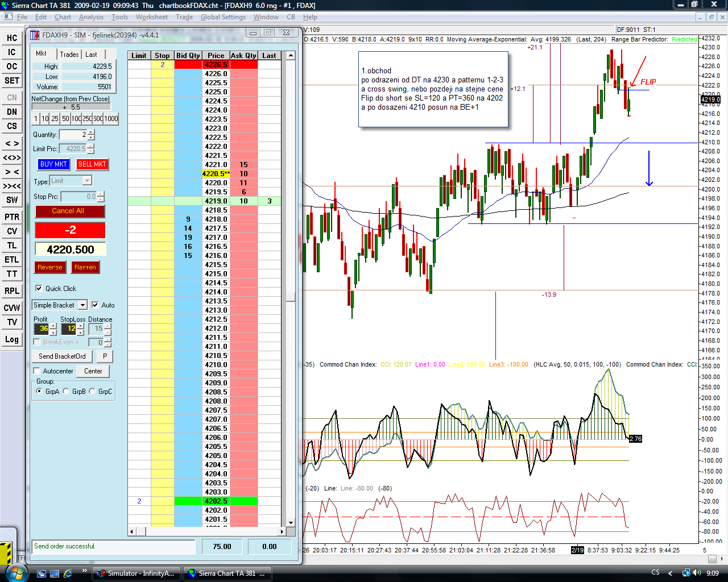Click the SELL MKT button
This screenshot has width=728, height=582.
pyautogui.click(x=92, y=164)
